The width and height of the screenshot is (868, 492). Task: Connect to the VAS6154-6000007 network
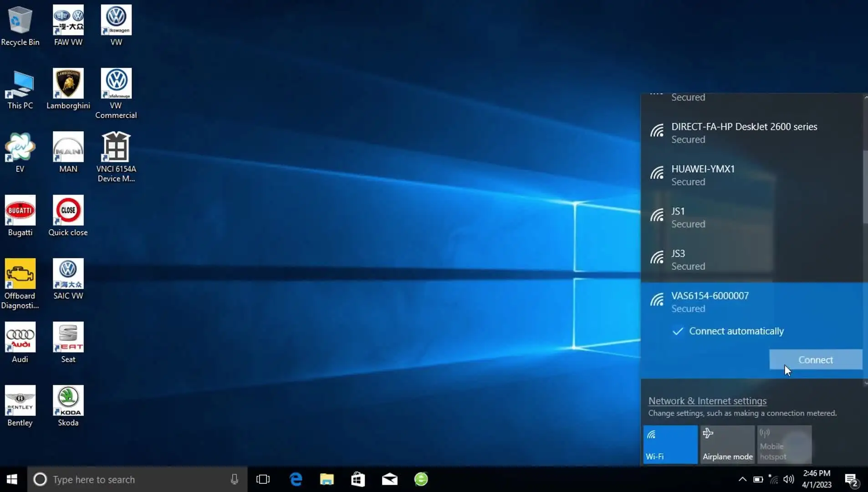click(x=816, y=360)
